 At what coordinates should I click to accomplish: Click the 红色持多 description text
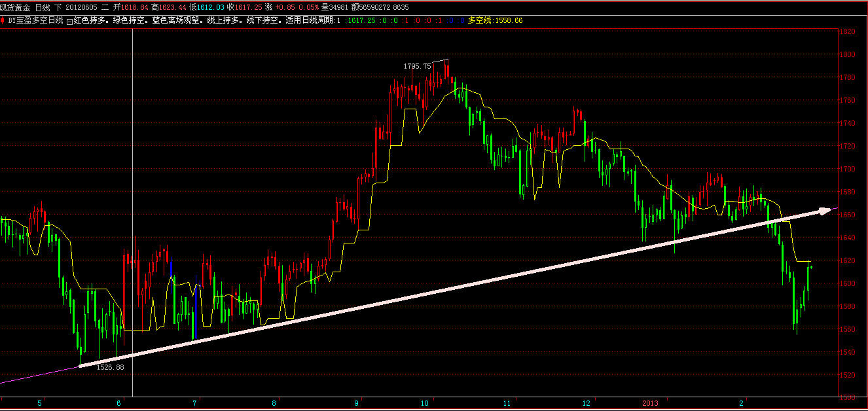[88, 21]
